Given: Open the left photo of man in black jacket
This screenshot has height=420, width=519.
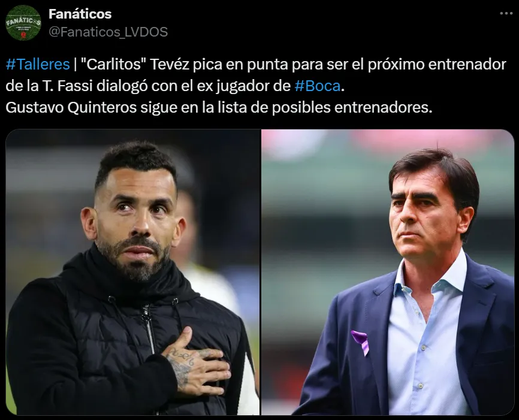Looking at the screenshot, I should (132, 272).
